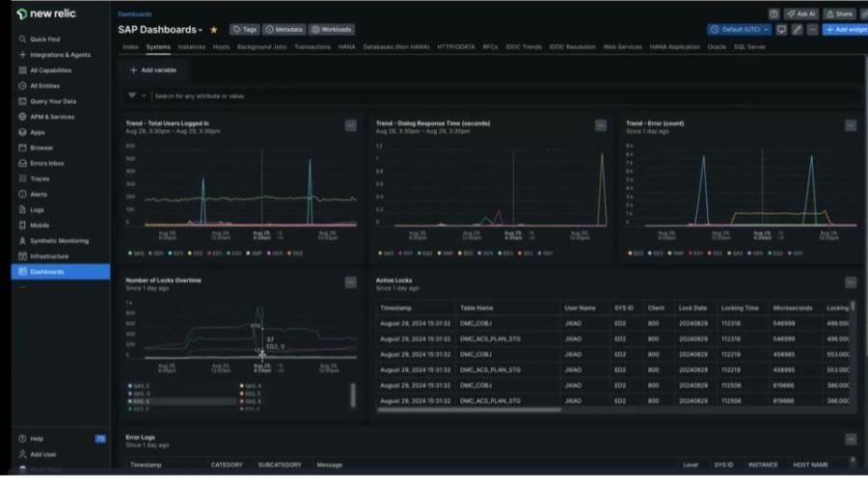Open the Default (UTC) time picker
This screenshot has height=488, width=868.
pyautogui.click(x=739, y=30)
